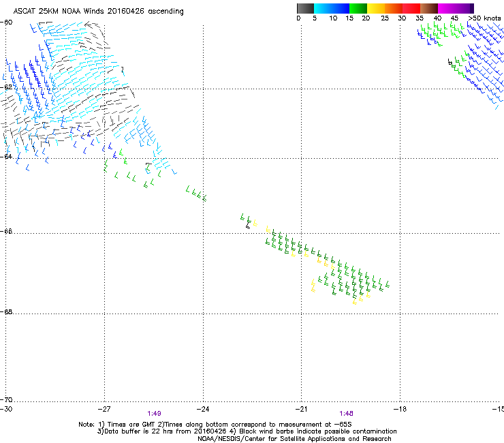Click the longitude label -18
This screenshot has height=443, width=504.
click(x=400, y=409)
